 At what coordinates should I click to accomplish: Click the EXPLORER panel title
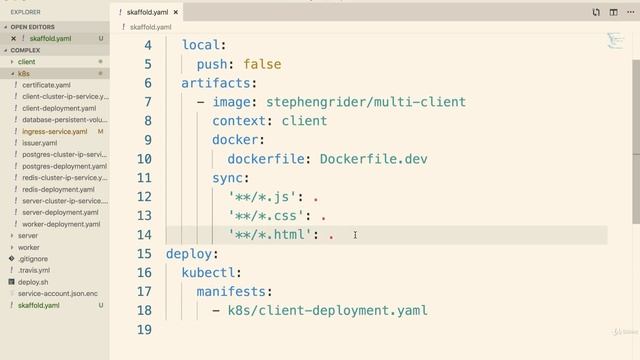[25, 12]
